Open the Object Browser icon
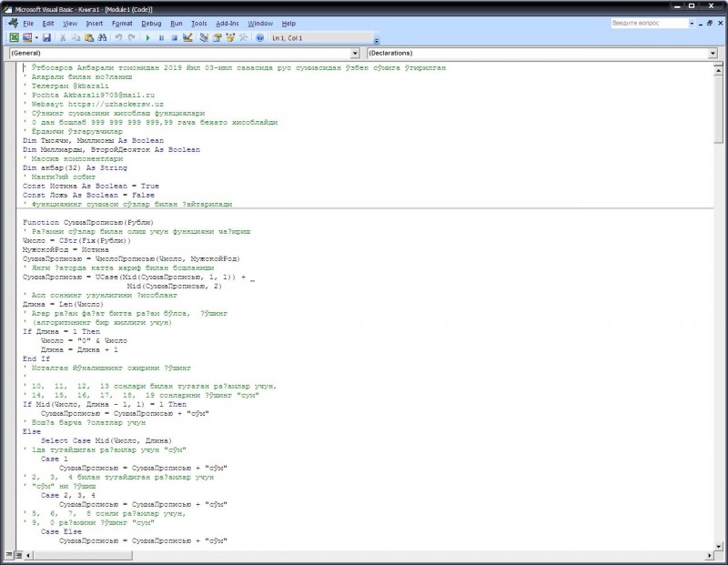Image resolution: width=728 pixels, height=565 pixels. pos(231,38)
